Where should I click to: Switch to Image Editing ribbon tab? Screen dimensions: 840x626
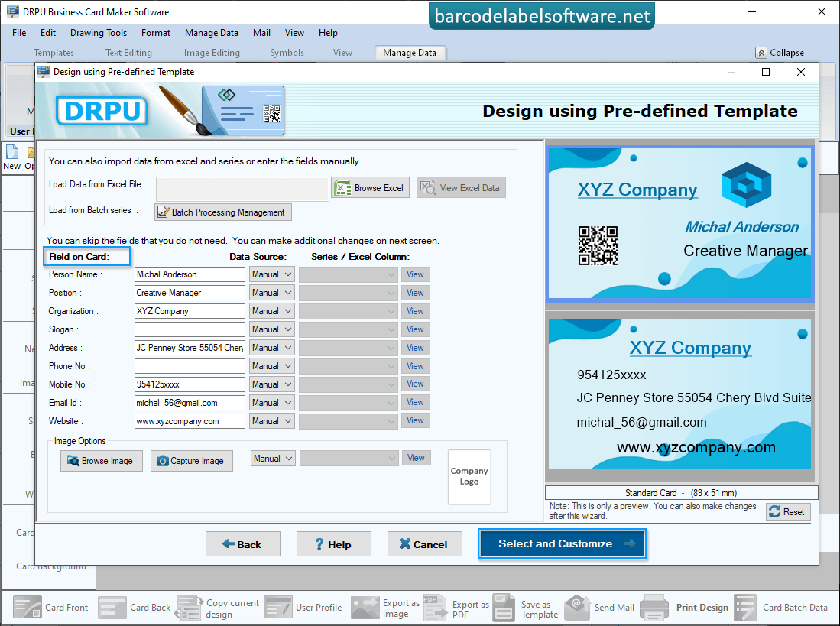(212, 53)
